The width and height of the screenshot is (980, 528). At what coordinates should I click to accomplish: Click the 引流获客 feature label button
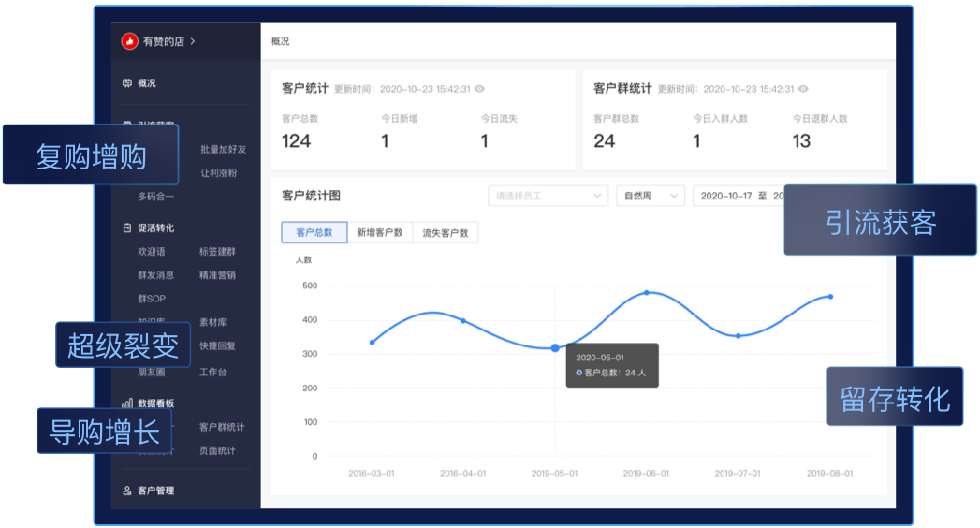click(x=881, y=221)
